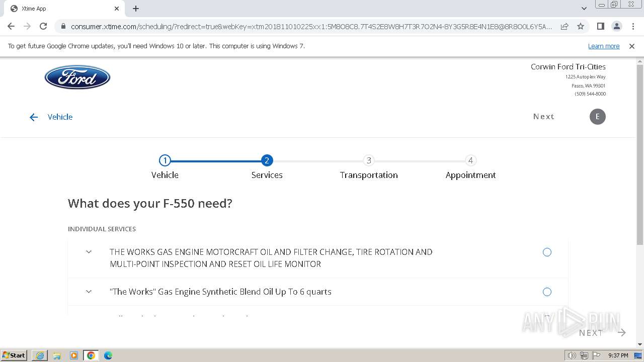644x362 pixels.
Task: Click the Xtime App tab
Action: [x=63, y=9]
